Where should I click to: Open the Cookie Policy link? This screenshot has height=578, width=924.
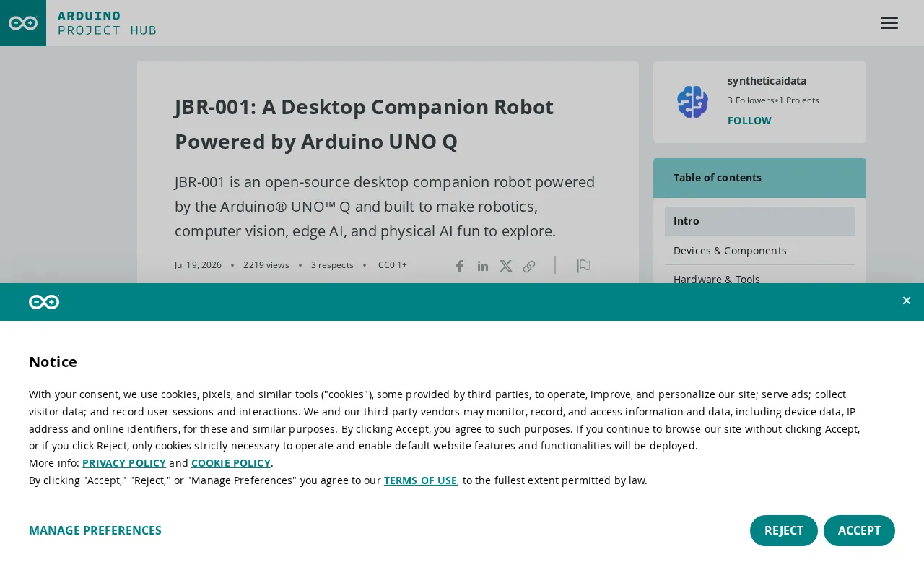(231, 463)
